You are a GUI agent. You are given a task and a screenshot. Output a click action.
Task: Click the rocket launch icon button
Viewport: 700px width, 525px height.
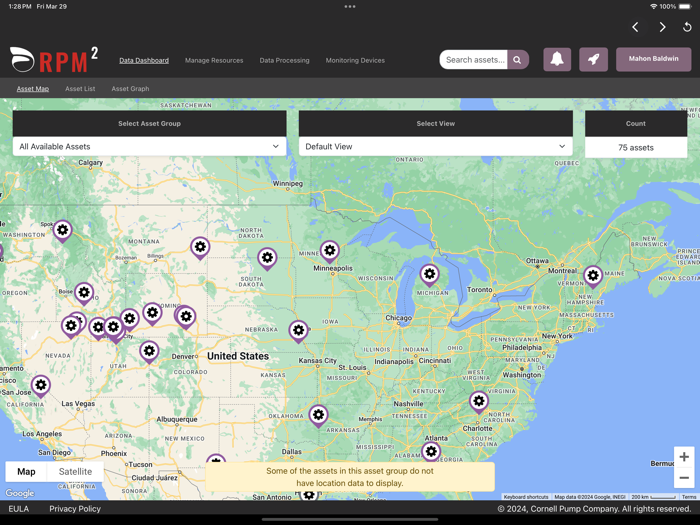click(x=593, y=59)
